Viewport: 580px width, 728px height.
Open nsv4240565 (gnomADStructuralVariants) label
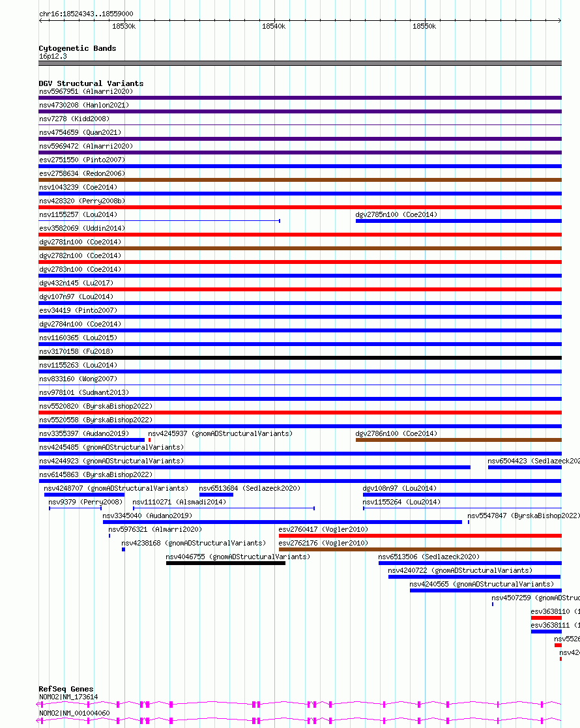(x=482, y=585)
